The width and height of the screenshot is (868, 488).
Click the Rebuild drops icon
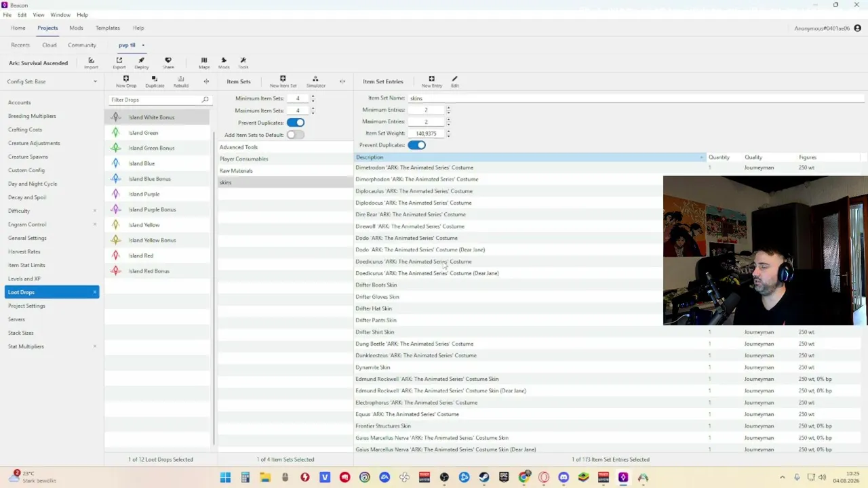point(181,81)
